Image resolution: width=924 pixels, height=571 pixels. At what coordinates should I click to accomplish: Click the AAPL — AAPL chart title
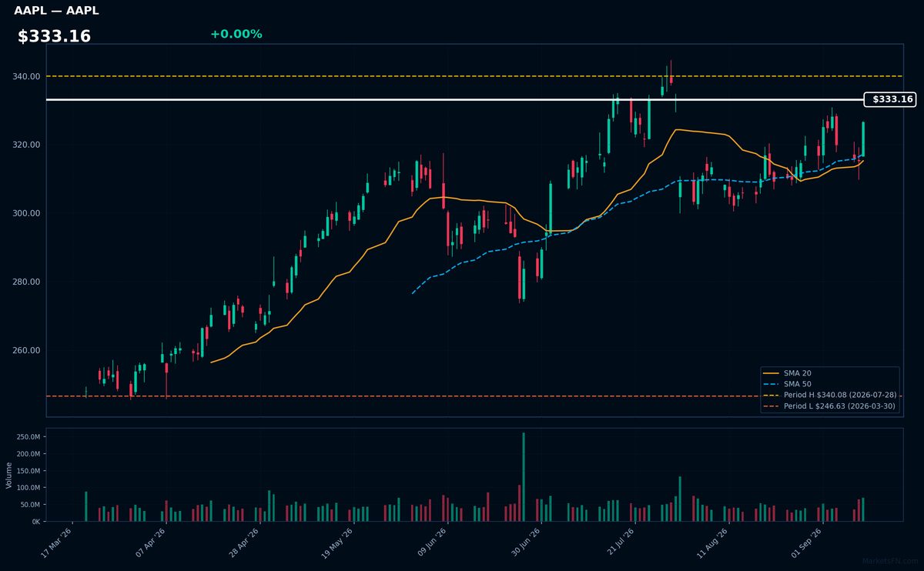pyautogui.click(x=56, y=11)
